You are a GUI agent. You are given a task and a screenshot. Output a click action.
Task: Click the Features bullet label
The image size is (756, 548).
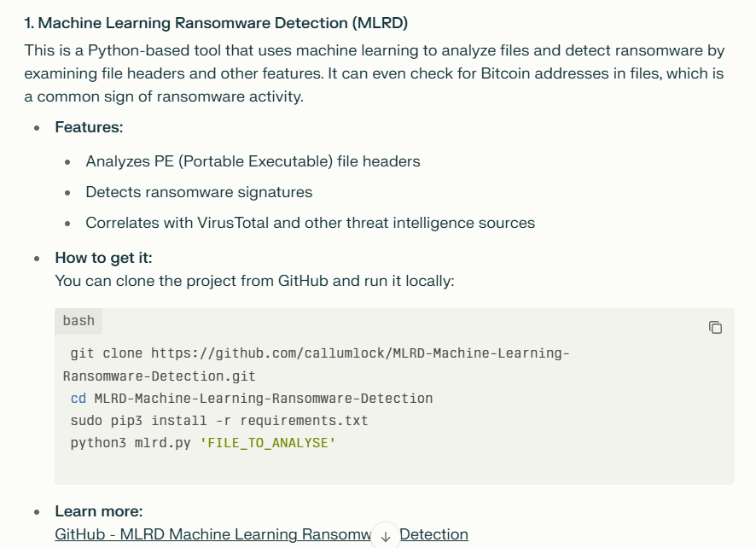89,127
